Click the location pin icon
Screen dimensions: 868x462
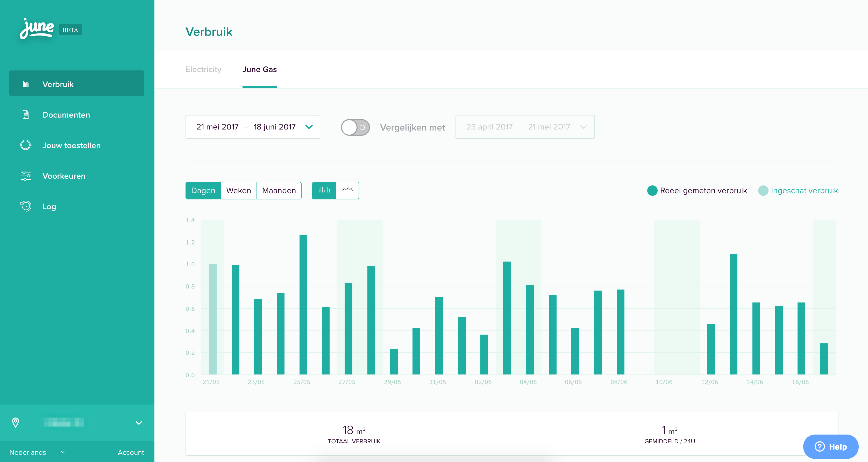pyautogui.click(x=16, y=422)
